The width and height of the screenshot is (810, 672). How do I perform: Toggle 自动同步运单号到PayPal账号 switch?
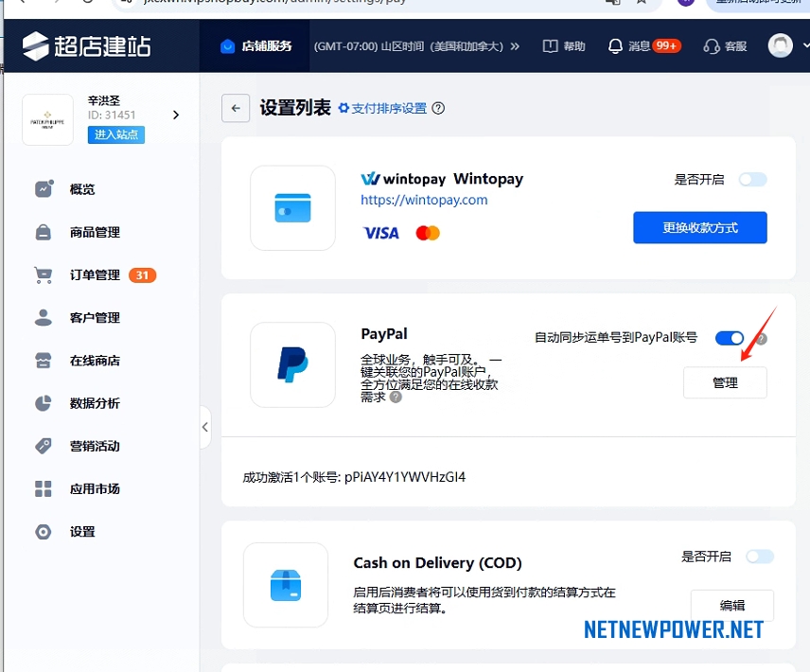[x=730, y=338]
